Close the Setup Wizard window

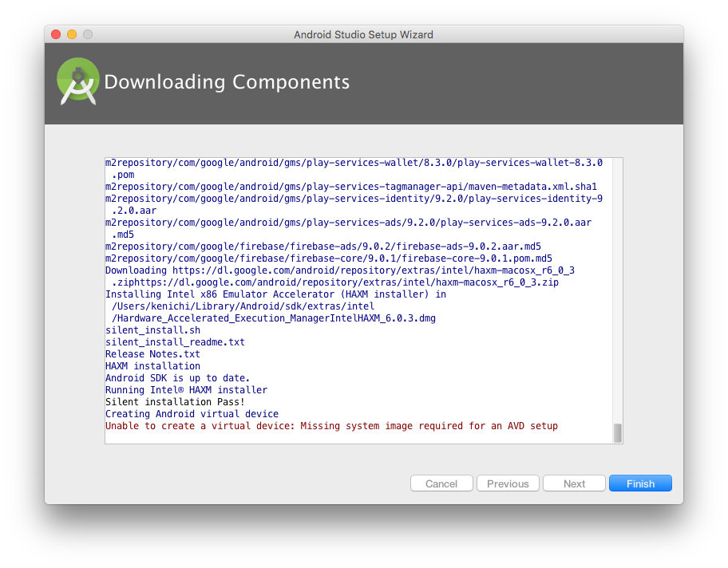coord(56,34)
